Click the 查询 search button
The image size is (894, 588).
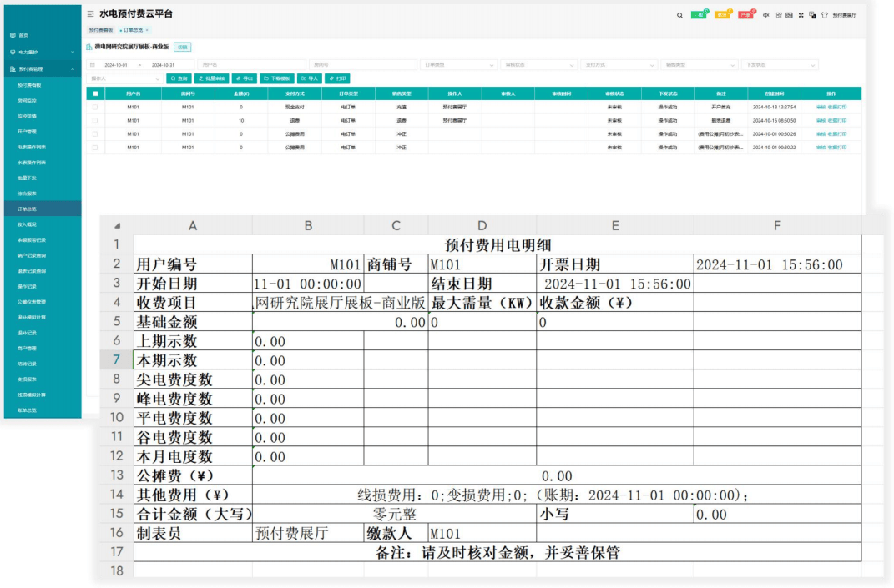179,78
